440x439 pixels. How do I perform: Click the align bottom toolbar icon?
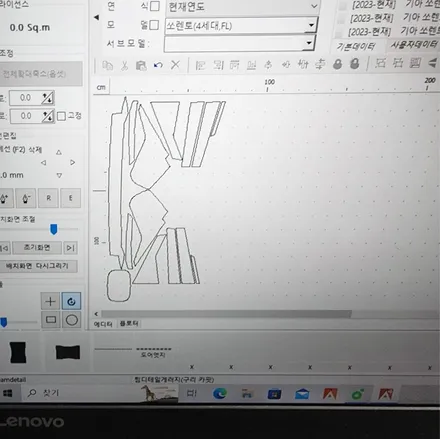coord(251,65)
